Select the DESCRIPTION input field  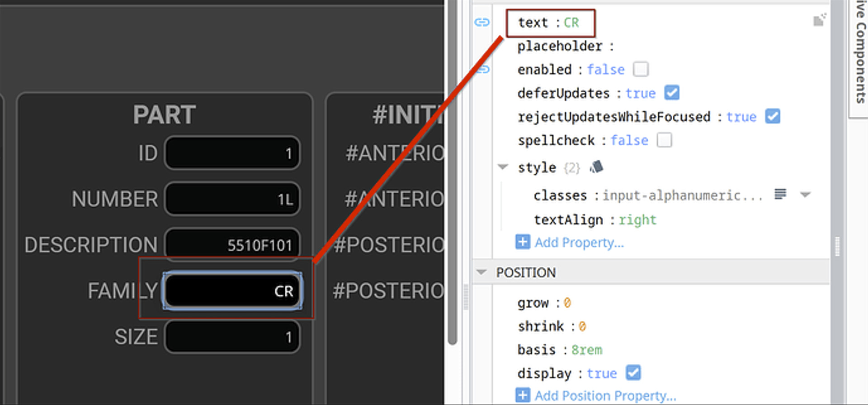[x=232, y=244]
